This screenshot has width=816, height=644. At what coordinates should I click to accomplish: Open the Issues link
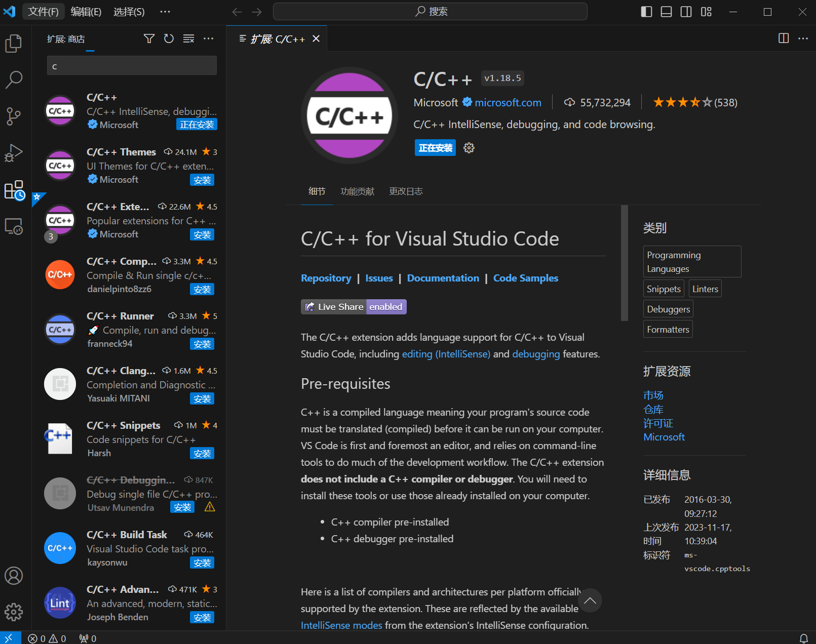pyautogui.click(x=379, y=278)
